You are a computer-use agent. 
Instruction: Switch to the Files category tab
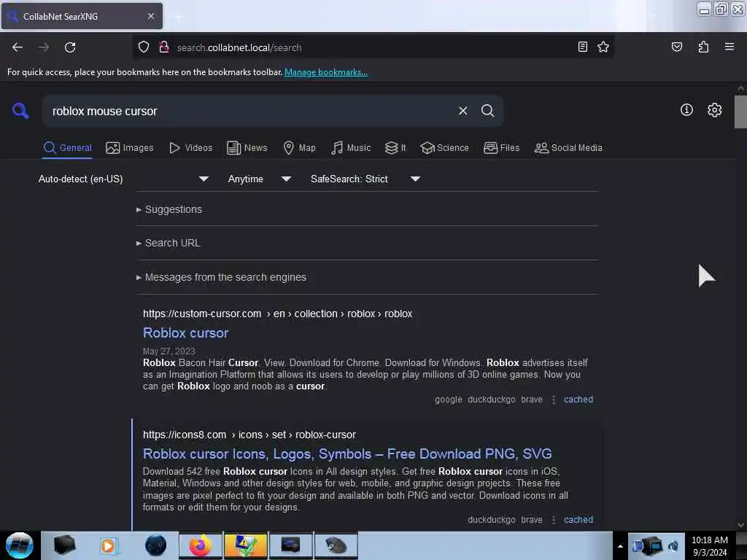pyautogui.click(x=501, y=147)
